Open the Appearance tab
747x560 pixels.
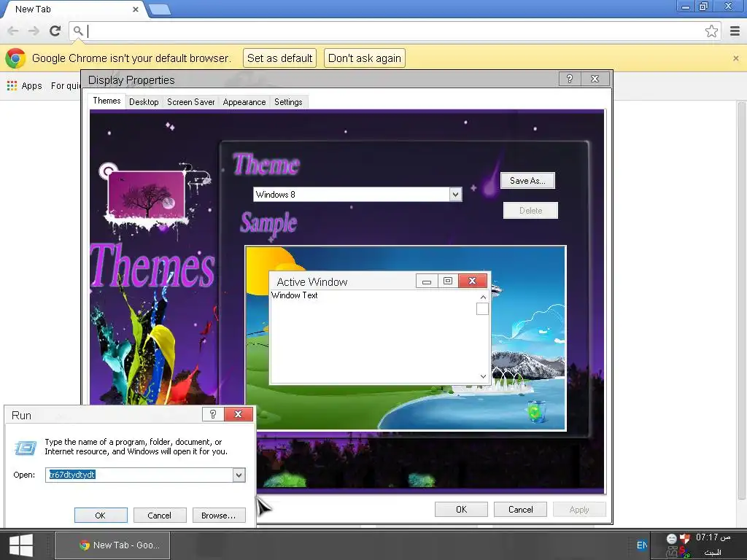click(x=244, y=102)
